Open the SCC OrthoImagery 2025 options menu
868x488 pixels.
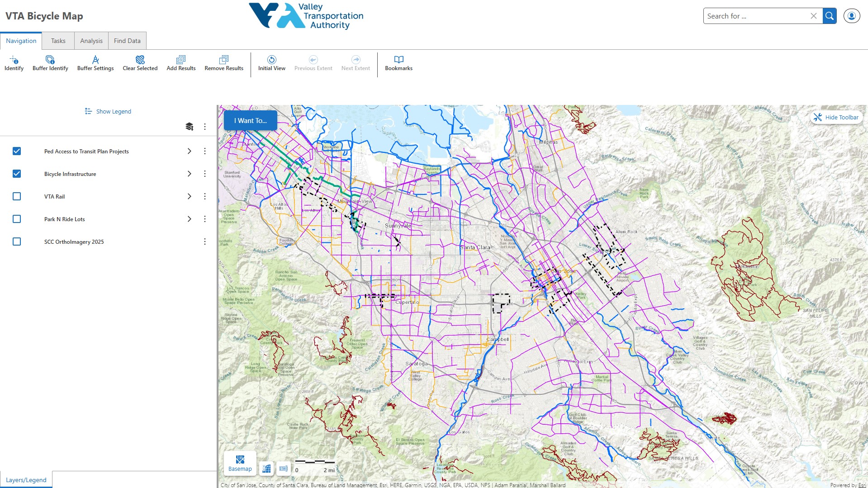205,242
